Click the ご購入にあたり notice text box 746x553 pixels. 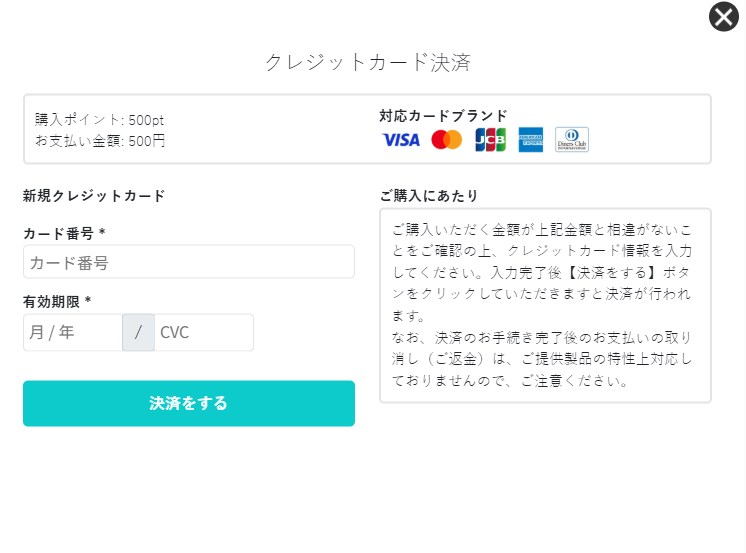[545, 305]
